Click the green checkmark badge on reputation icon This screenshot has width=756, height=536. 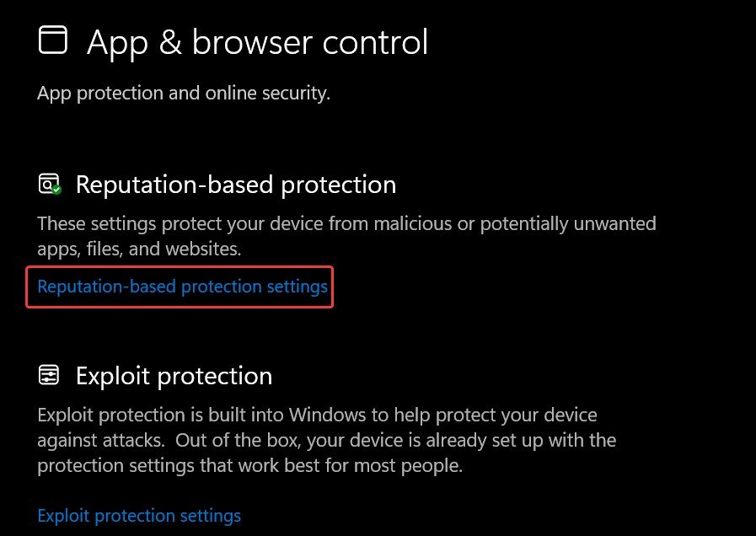pos(56,190)
